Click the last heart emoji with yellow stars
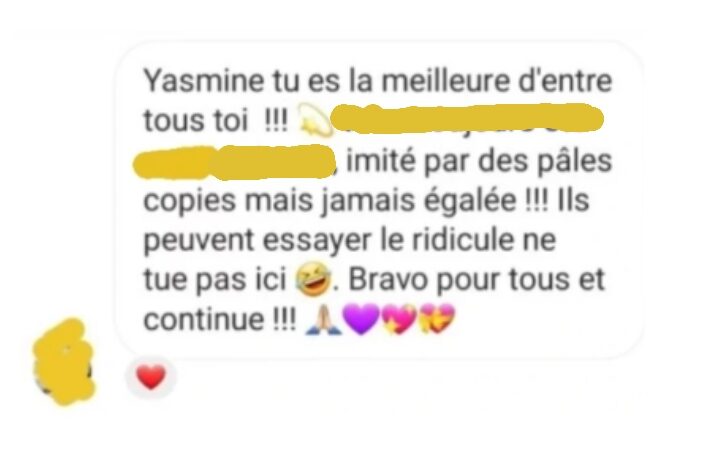 (x=437, y=318)
